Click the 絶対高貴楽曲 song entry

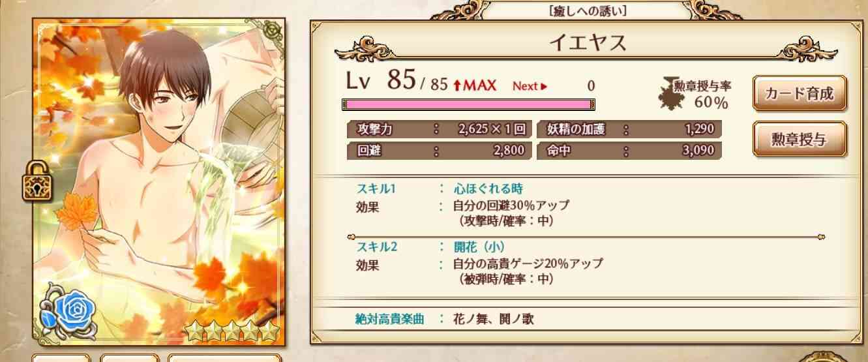pyautogui.click(x=486, y=319)
